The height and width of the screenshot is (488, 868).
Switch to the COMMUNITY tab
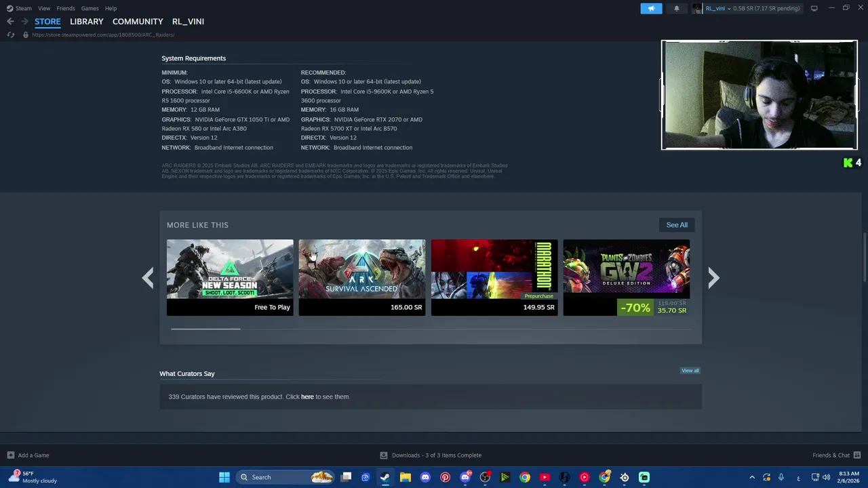138,22
